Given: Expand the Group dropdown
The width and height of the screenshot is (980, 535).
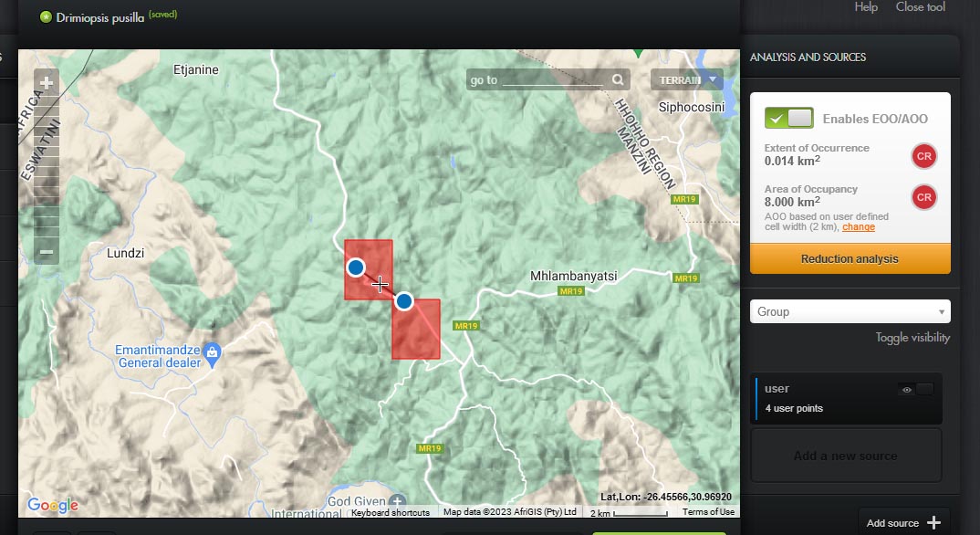Looking at the screenshot, I should (850, 311).
